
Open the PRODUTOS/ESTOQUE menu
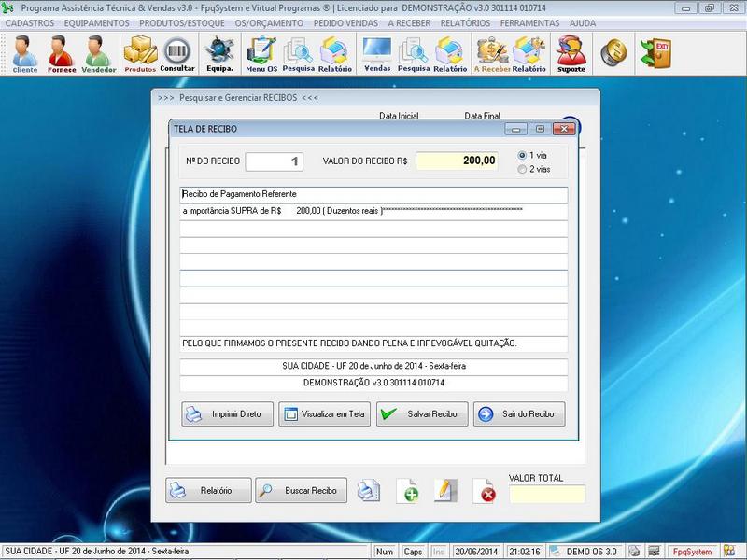[x=182, y=23]
